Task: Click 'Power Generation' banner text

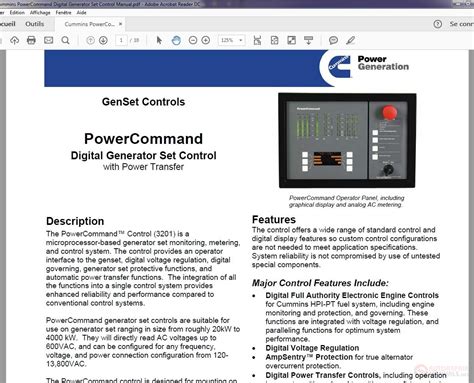Action: point(383,63)
